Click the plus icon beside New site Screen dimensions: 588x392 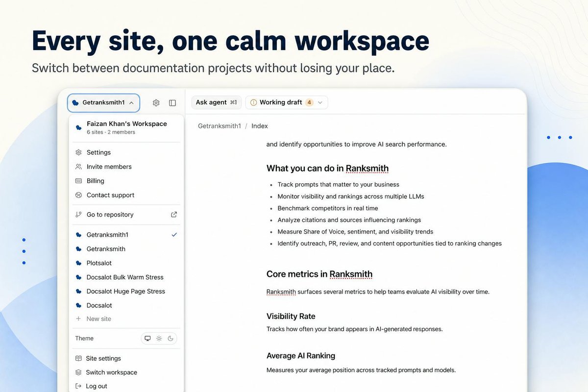(x=78, y=318)
